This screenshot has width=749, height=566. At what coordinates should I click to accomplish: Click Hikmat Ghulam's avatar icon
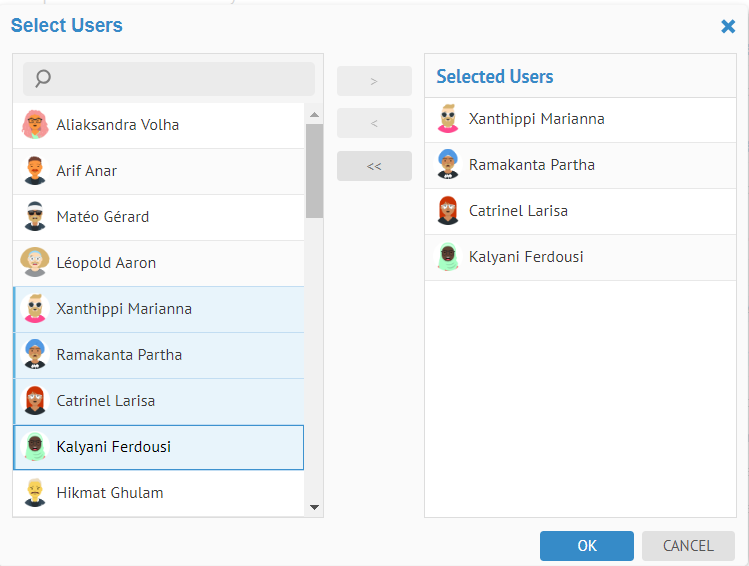pos(35,493)
